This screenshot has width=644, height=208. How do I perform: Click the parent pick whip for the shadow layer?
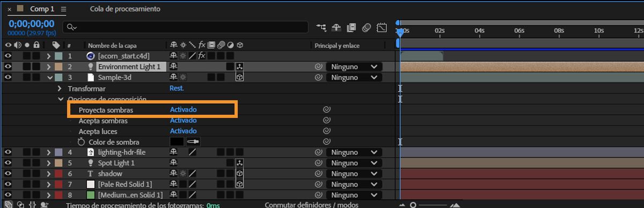click(318, 174)
